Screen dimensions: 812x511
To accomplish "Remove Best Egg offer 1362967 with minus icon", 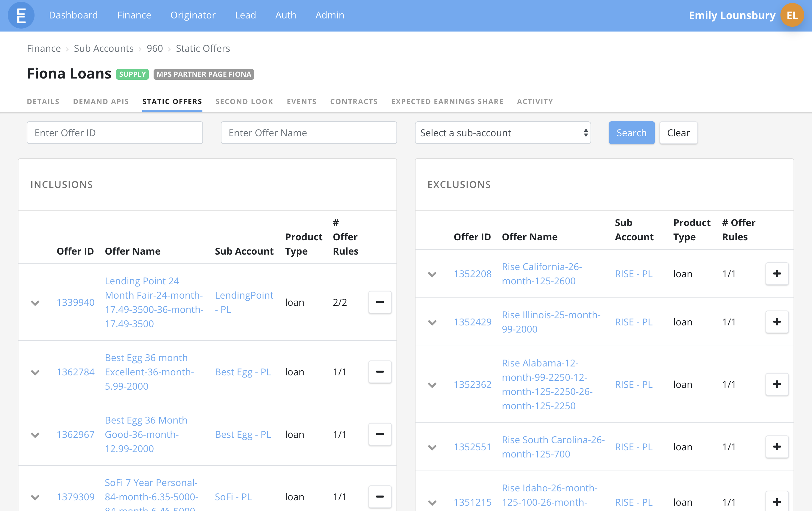I will (x=380, y=434).
